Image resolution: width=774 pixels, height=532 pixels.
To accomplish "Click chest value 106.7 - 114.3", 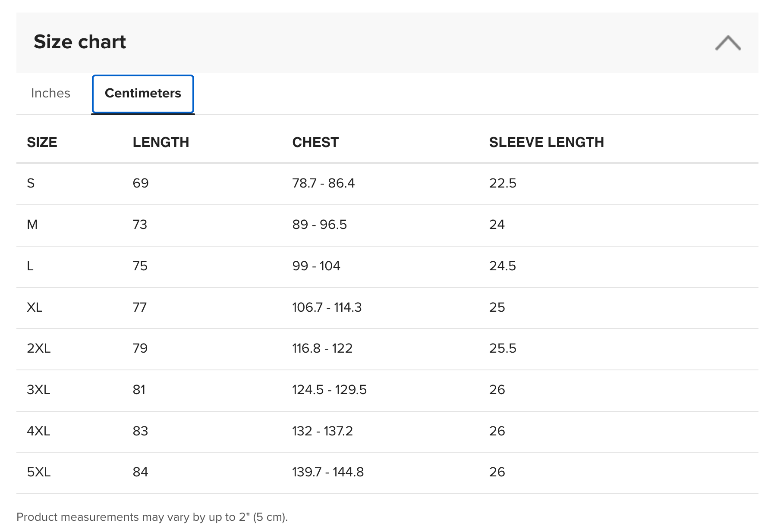I will [x=327, y=307].
